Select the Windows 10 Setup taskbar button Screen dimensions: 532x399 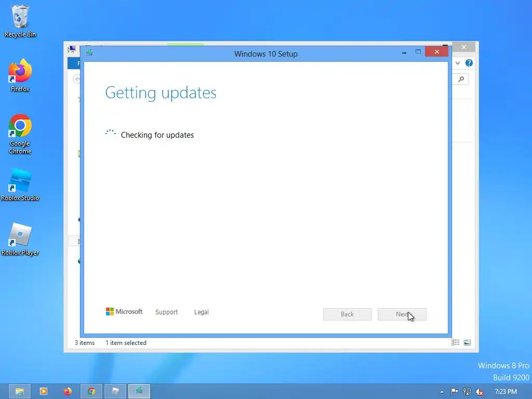[139, 391]
